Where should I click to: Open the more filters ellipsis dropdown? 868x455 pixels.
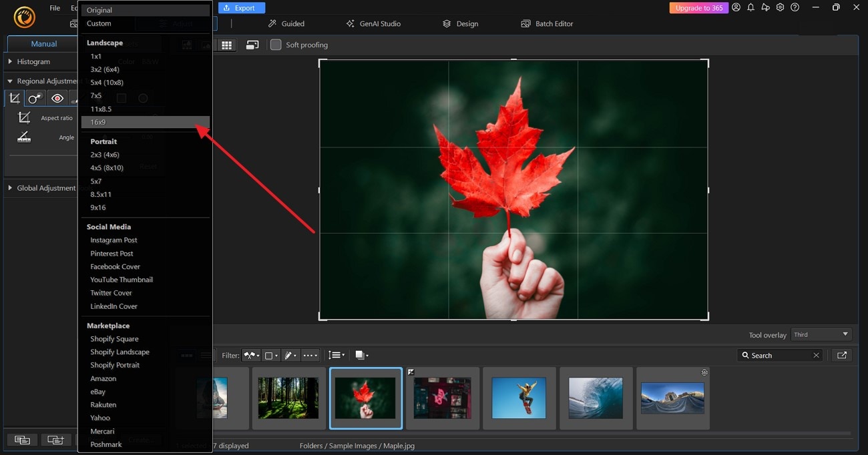pos(310,356)
